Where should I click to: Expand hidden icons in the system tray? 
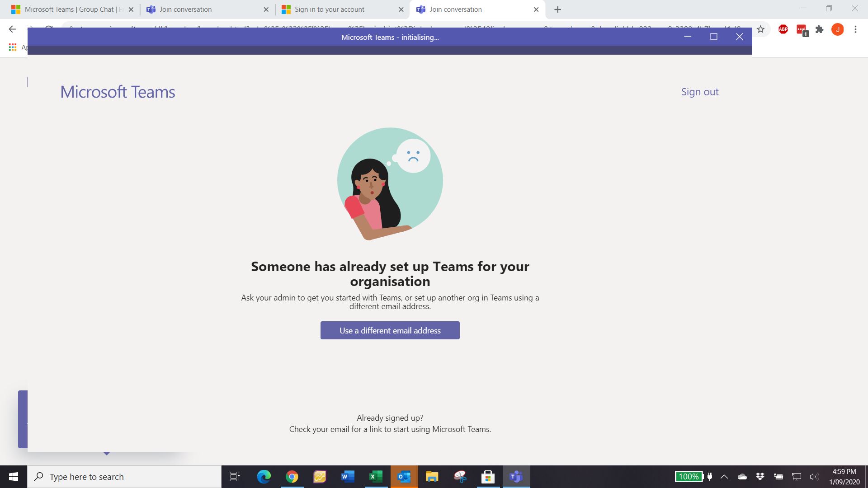724,476
